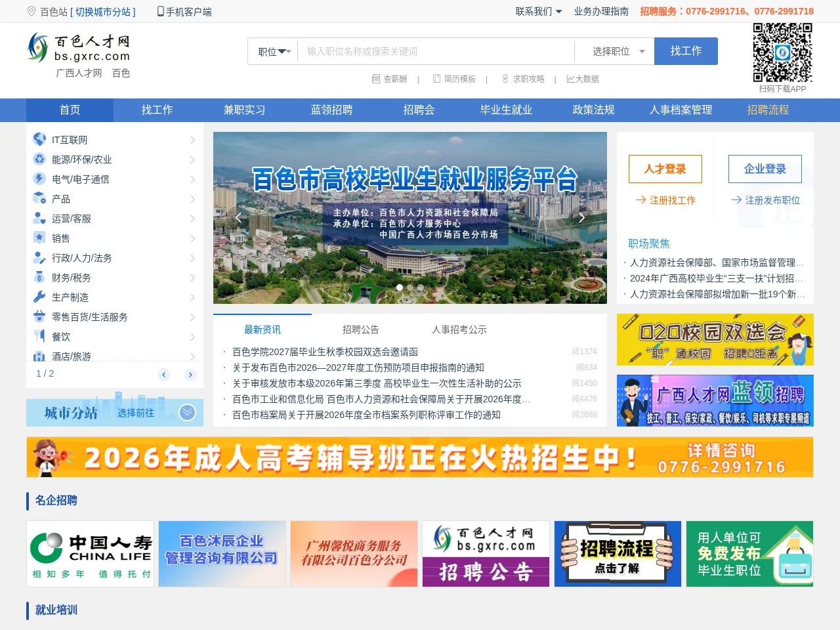Select the first carousel indicator dot
The width and height of the screenshot is (840, 630).
click(400, 287)
